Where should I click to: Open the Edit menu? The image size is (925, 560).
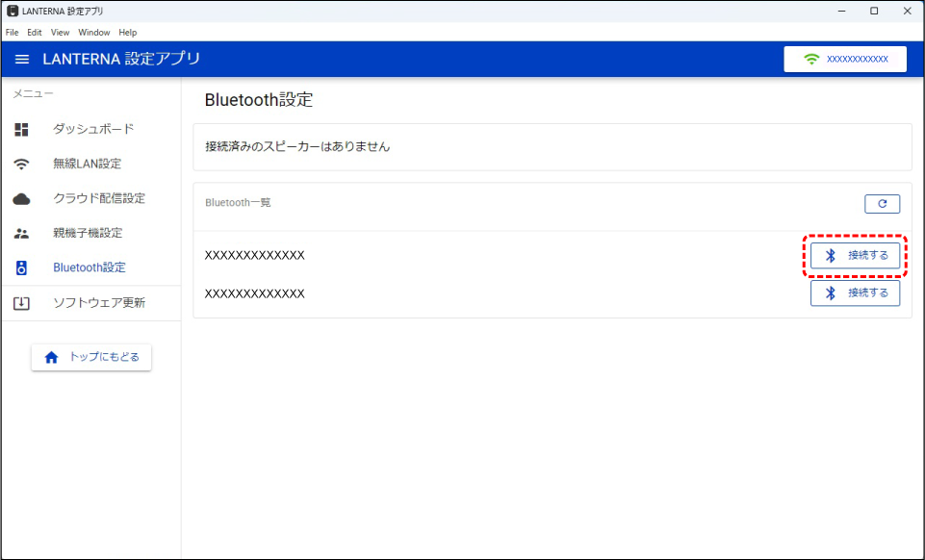35,33
